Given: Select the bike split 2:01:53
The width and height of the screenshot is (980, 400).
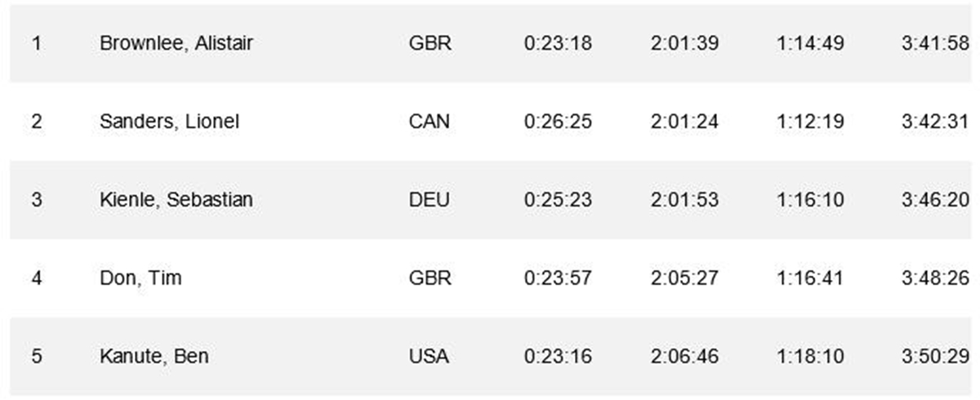Looking at the screenshot, I should coord(684,200).
